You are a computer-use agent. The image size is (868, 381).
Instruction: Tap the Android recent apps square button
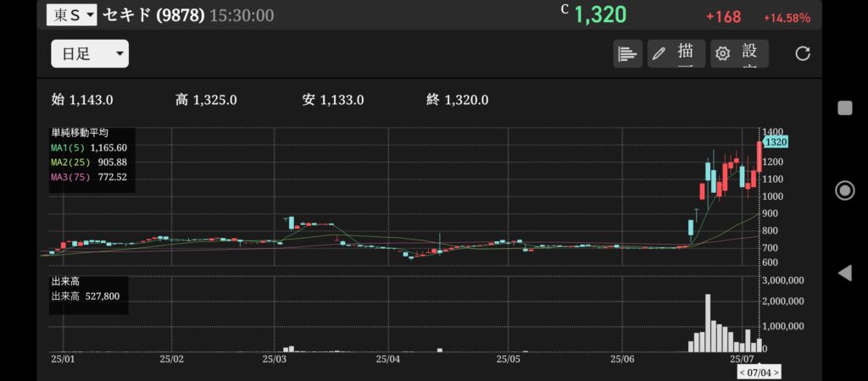(x=845, y=108)
